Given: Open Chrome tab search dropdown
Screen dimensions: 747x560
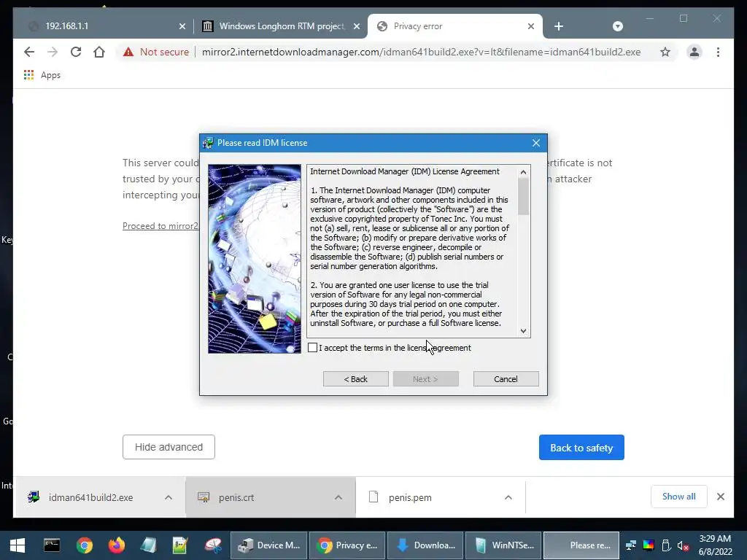Looking at the screenshot, I should click(x=617, y=26).
